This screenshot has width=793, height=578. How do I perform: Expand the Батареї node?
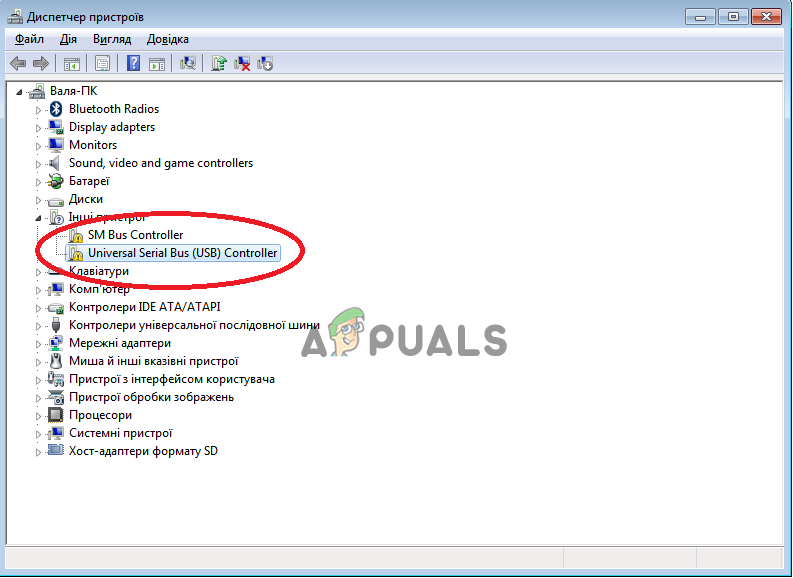(x=38, y=182)
